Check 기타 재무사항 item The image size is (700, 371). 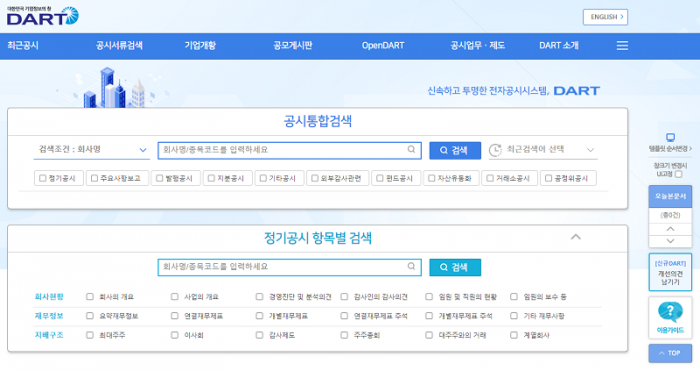(514, 316)
